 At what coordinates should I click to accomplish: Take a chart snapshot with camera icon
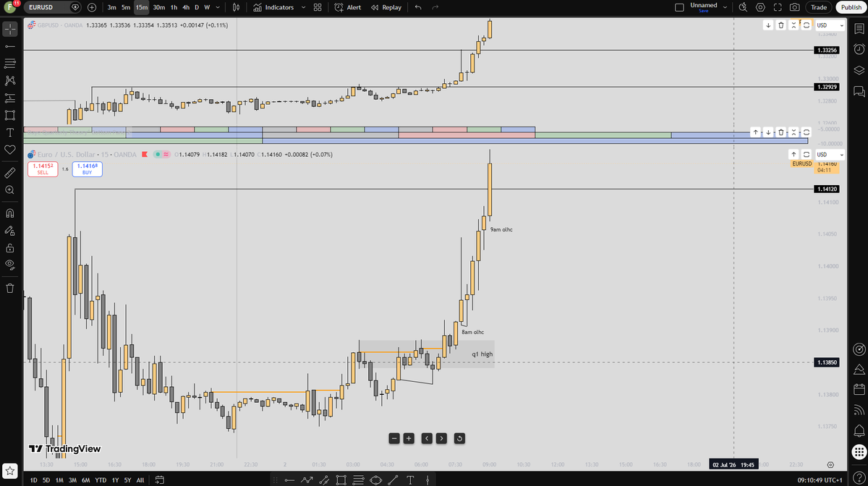[x=795, y=7]
